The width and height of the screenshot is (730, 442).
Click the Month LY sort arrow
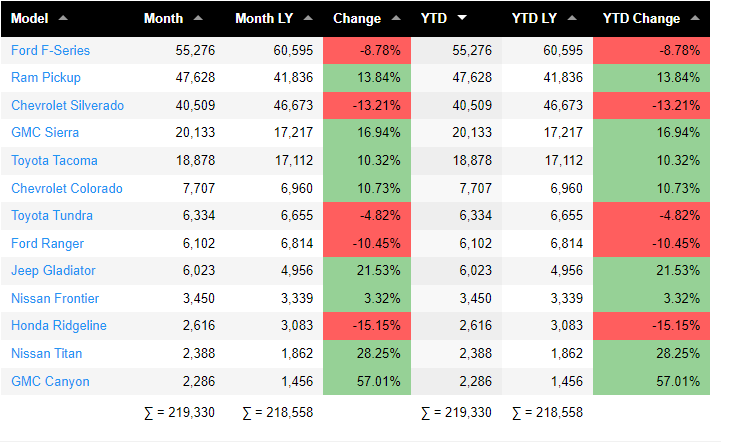click(x=306, y=18)
